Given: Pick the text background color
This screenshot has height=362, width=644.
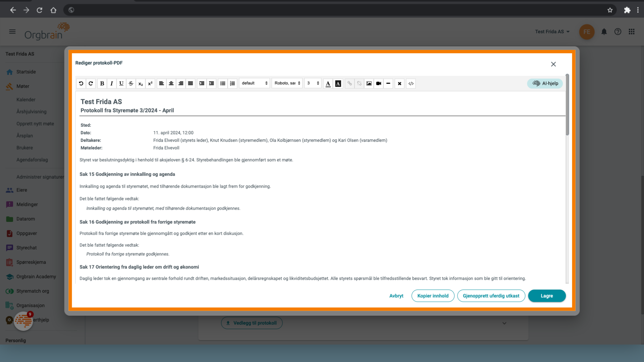Looking at the screenshot, I should pyautogui.click(x=338, y=83).
